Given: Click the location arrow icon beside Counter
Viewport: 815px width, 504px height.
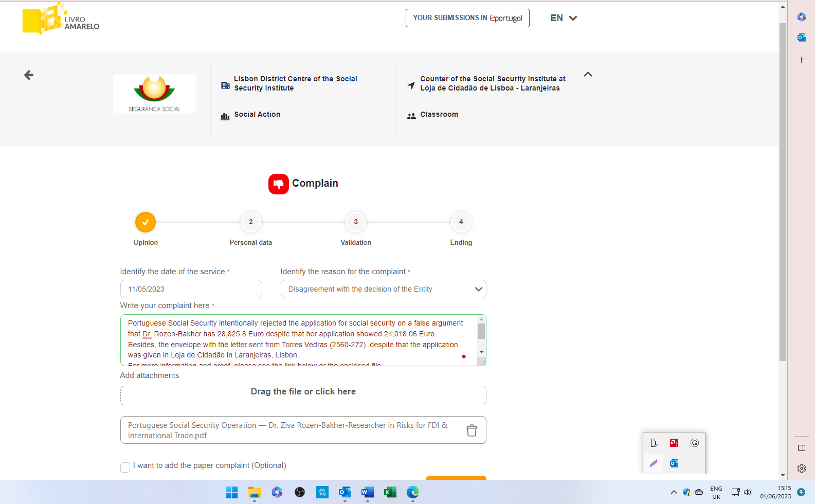Looking at the screenshot, I should [411, 85].
